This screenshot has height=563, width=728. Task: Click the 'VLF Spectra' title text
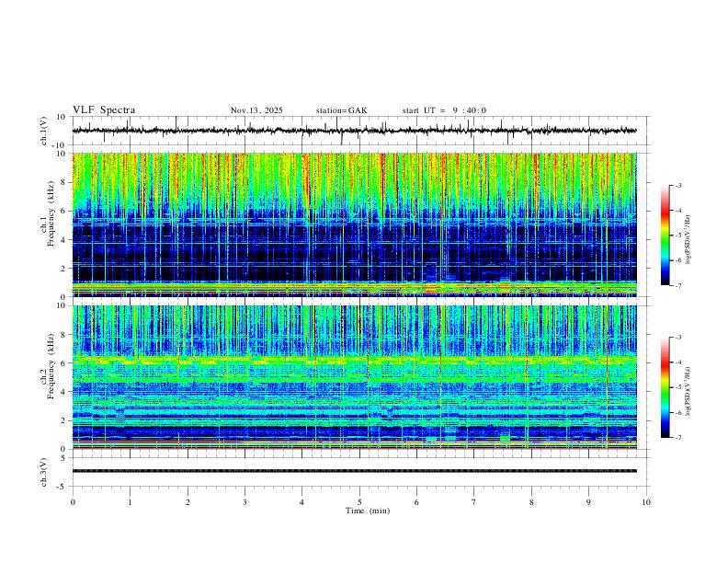(x=104, y=110)
